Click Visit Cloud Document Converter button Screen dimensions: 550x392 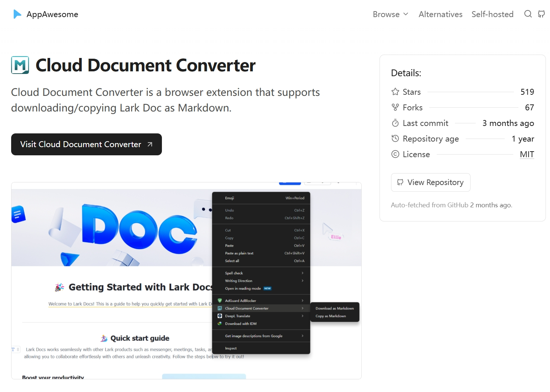[87, 144]
